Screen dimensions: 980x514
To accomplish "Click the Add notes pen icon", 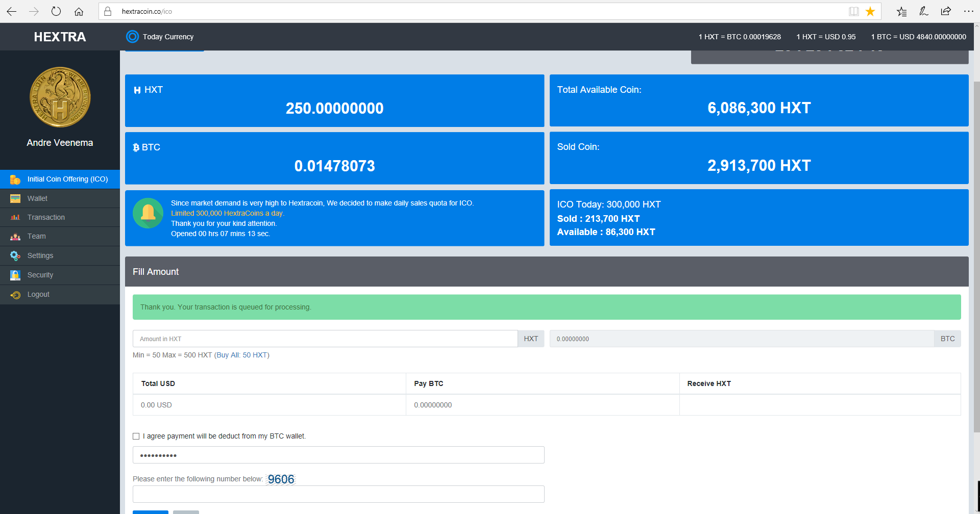I will pos(923,11).
